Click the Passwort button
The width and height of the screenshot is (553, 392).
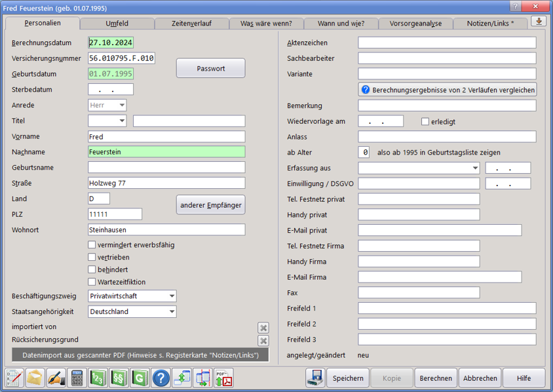[210, 68]
